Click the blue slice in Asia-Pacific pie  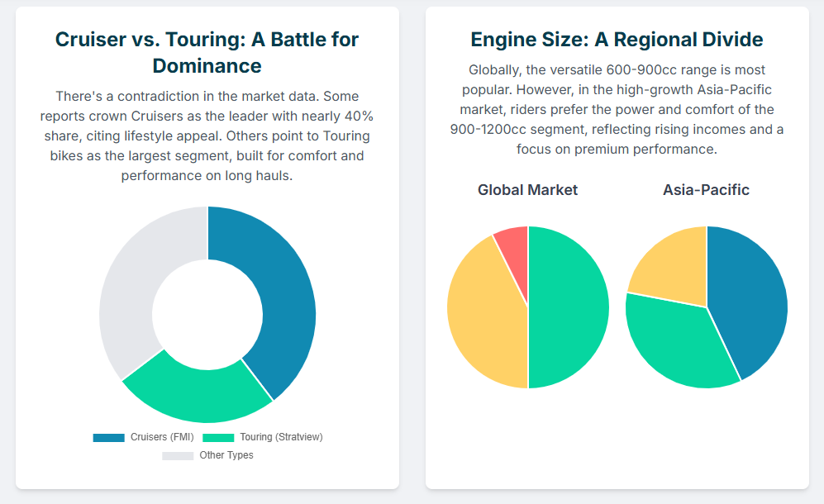coord(748,297)
